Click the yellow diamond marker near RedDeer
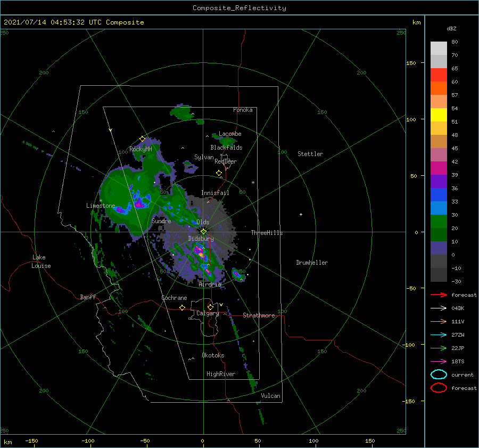This screenshot has width=479, height=448. tap(219, 173)
